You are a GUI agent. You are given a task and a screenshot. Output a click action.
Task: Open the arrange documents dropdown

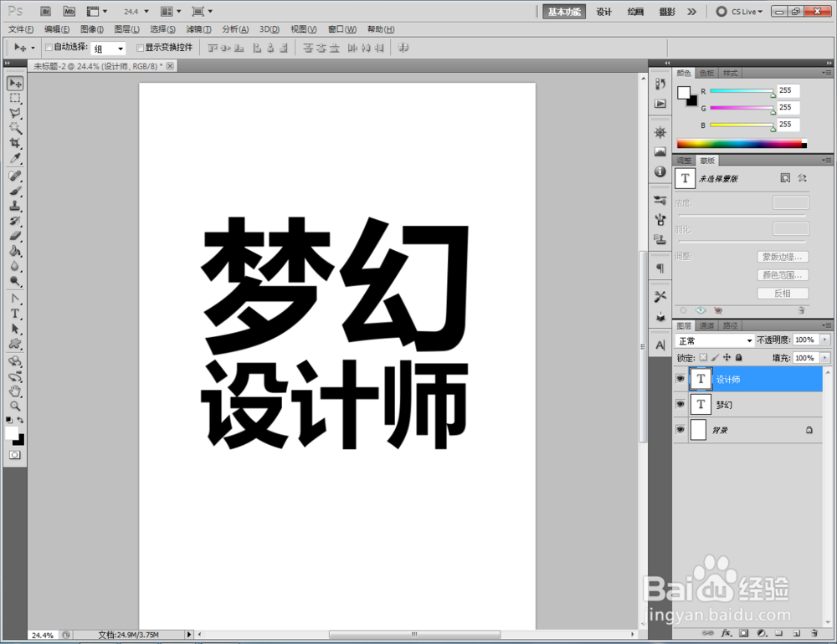click(x=172, y=11)
